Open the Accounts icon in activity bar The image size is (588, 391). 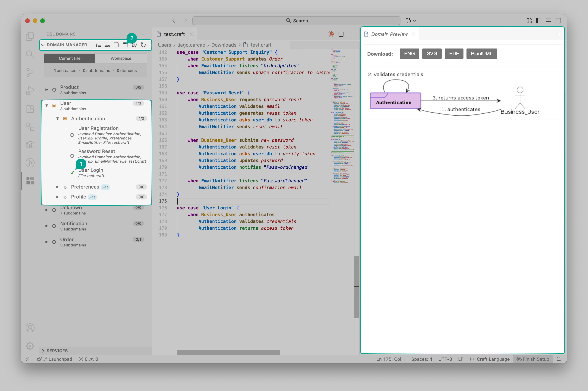click(x=30, y=328)
